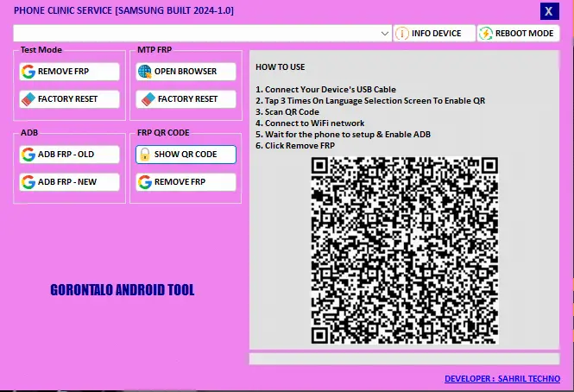
Task: Click eraser icon on MTP FRP FACTORY RESET
Action: tap(148, 99)
